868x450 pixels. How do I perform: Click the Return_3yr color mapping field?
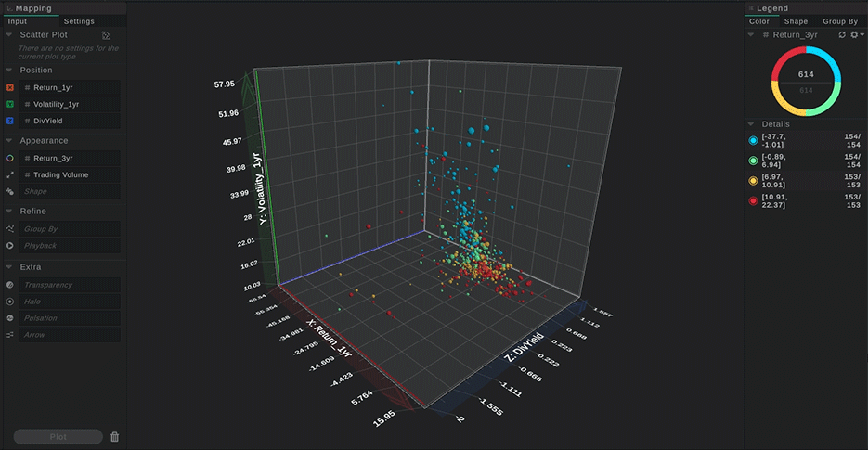70,159
